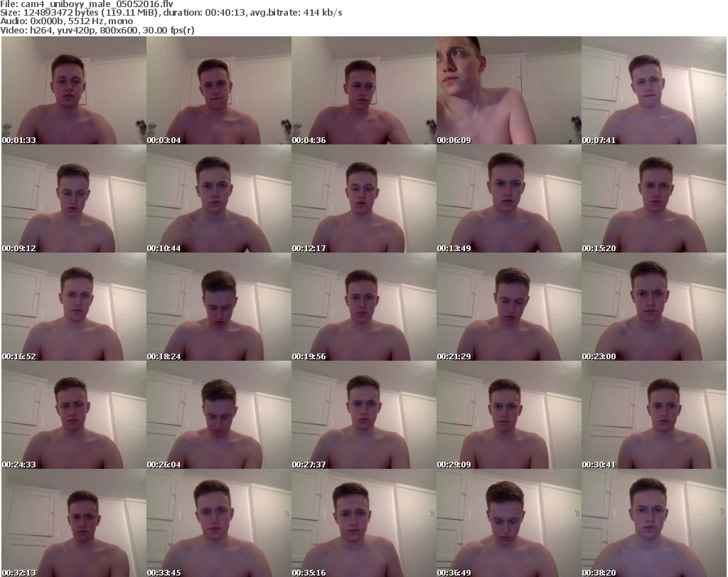Open the thumbnail stamped 00:35:16

point(364,523)
